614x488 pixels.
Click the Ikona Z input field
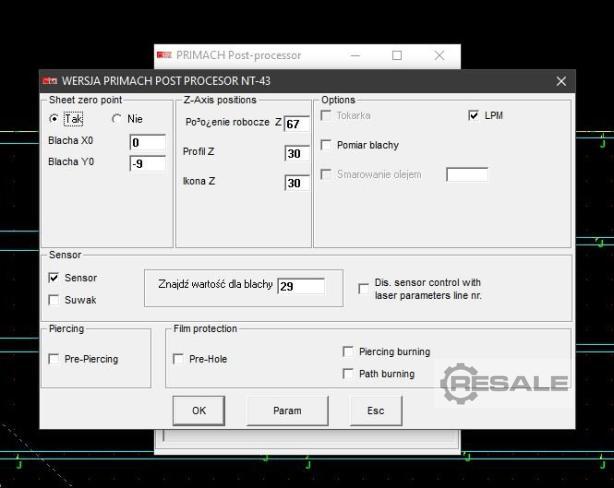click(x=297, y=183)
